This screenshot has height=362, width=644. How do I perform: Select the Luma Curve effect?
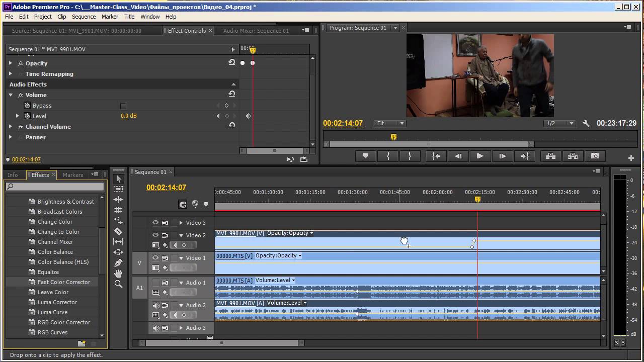coord(52,312)
